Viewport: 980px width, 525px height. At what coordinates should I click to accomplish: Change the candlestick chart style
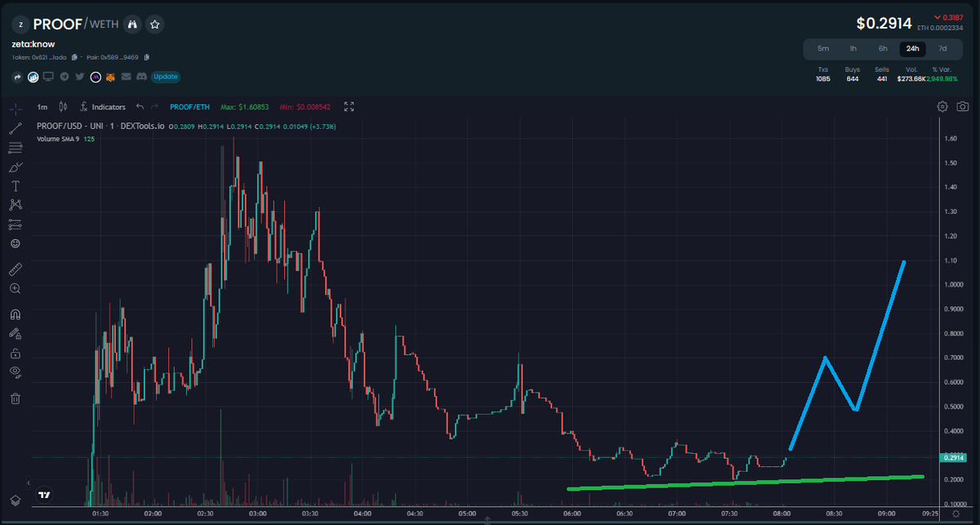click(63, 107)
